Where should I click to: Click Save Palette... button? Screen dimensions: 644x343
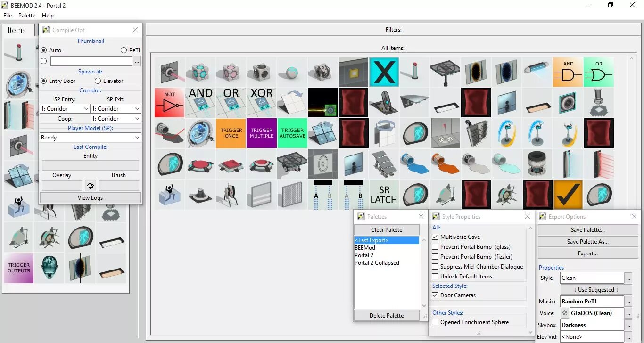(x=587, y=230)
